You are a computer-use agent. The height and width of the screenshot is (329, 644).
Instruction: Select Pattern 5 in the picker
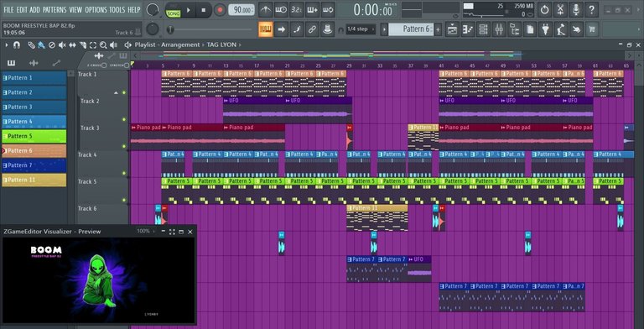tap(34, 136)
